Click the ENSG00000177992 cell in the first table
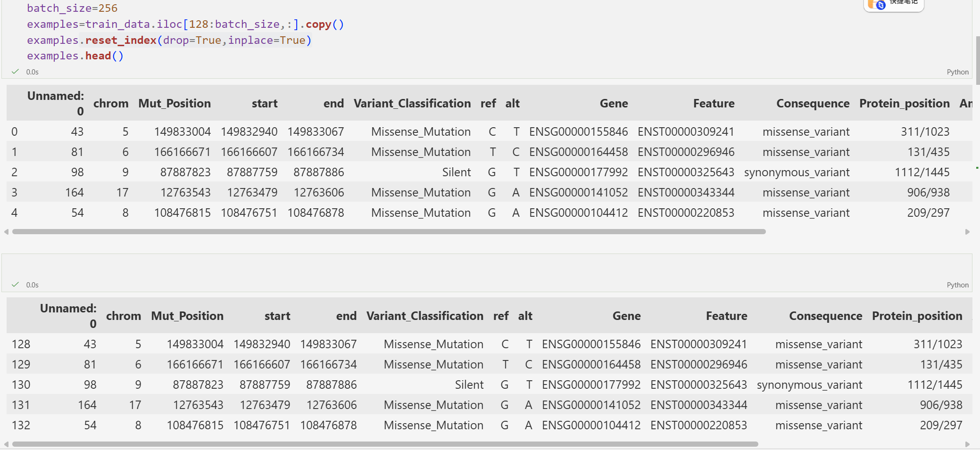 pyautogui.click(x=578, y=172)
